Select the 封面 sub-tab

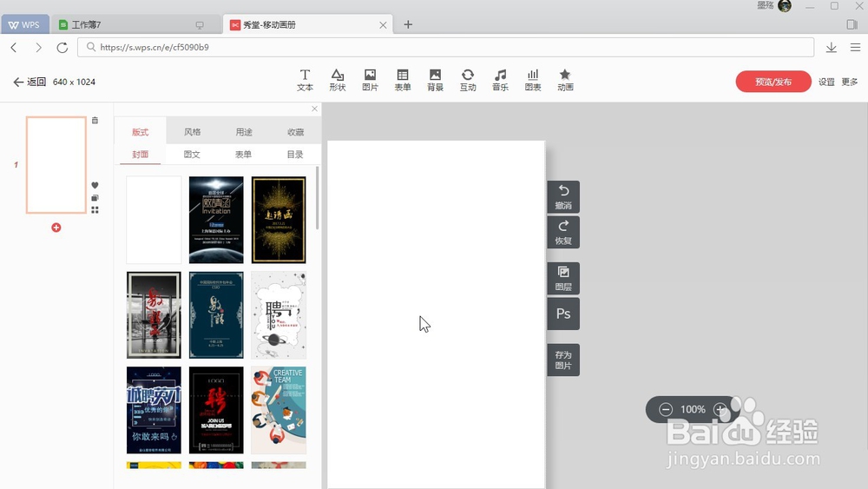(140, 155)
